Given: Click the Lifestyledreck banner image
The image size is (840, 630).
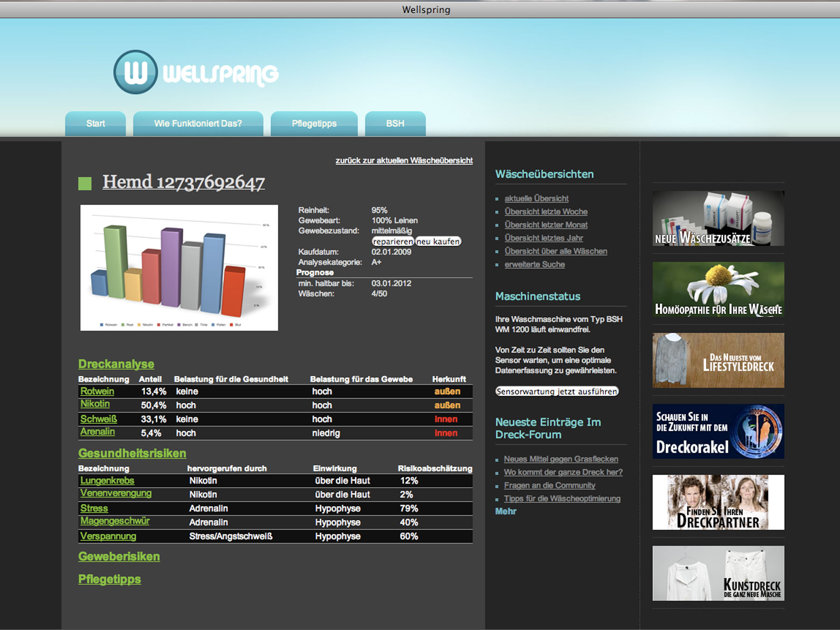Looking at the screenshot, I should [x=718, y=360].
